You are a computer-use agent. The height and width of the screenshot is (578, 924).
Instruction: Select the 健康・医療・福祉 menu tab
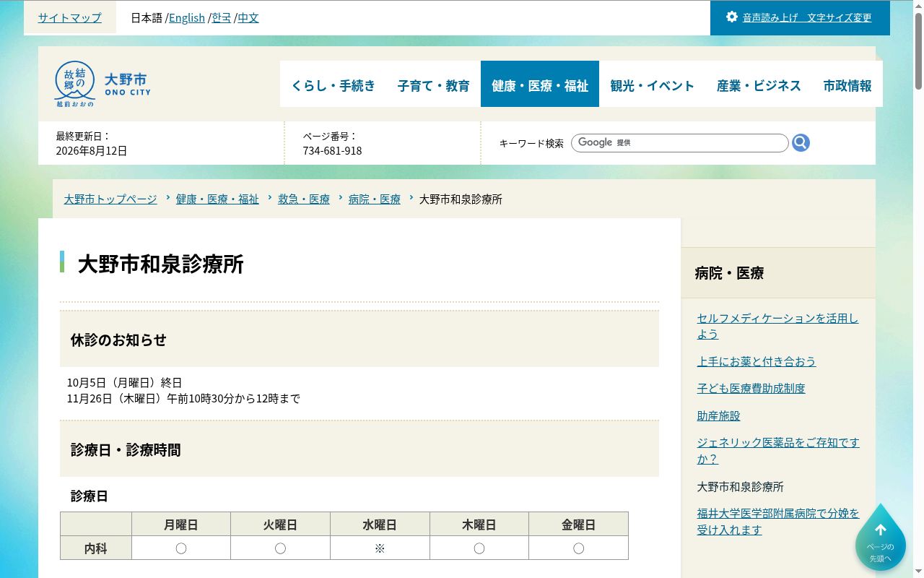point(540,85)
